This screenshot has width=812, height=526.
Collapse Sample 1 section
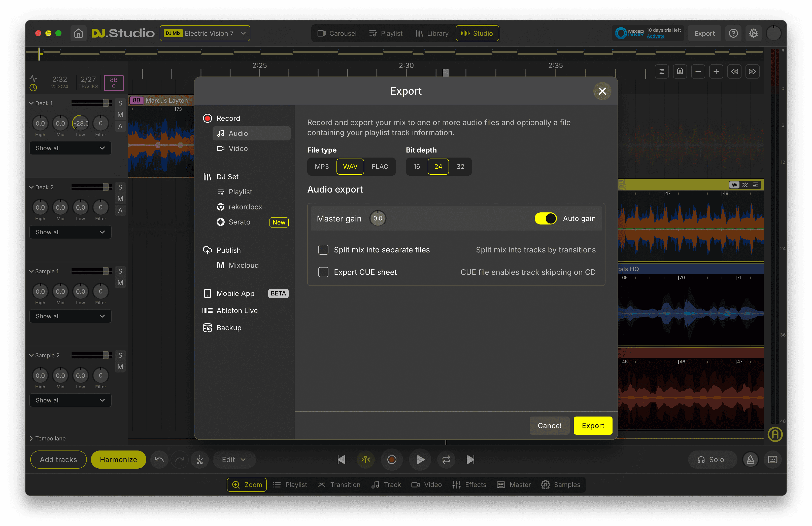point(31,271)
